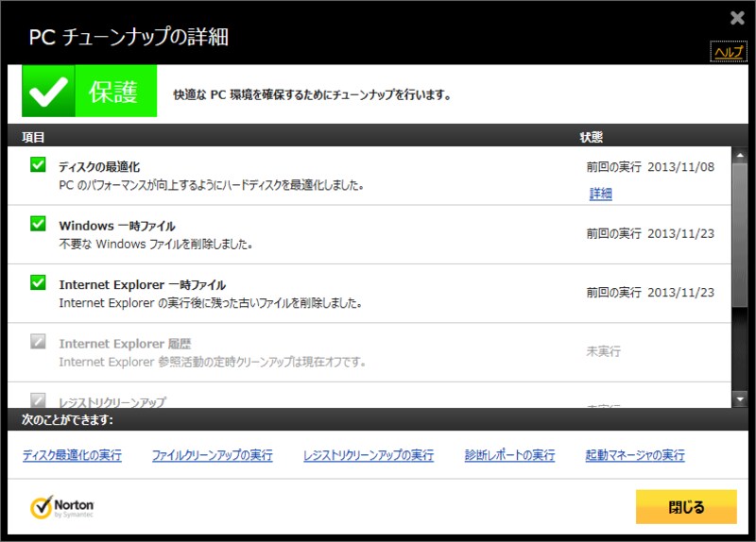Click the date 2013/11/08
756x542 pixels.
[680, 167]
